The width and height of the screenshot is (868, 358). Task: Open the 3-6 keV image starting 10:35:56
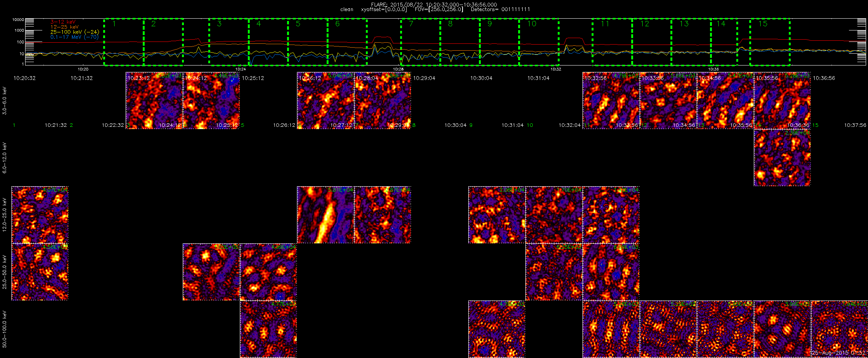pos(782,101)
